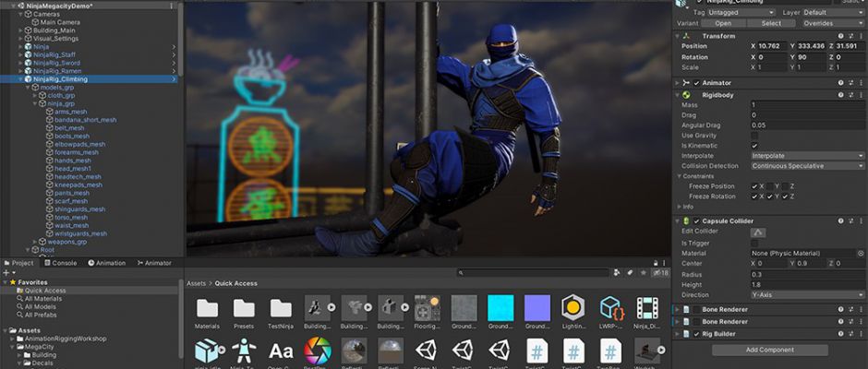The image size is (868, 369).
Task: Click the Animator component preset icon
Action: pyautogui.click(x=850, y=83)
